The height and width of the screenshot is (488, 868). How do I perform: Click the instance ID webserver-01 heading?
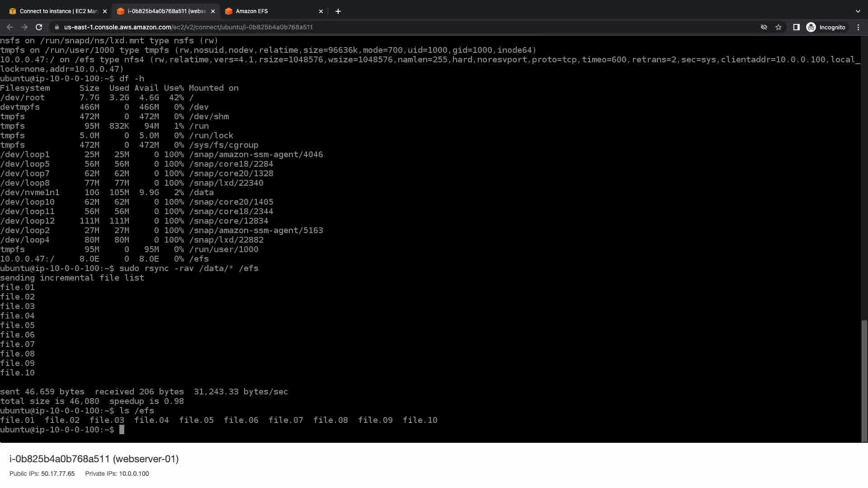(x=94, y=459)
